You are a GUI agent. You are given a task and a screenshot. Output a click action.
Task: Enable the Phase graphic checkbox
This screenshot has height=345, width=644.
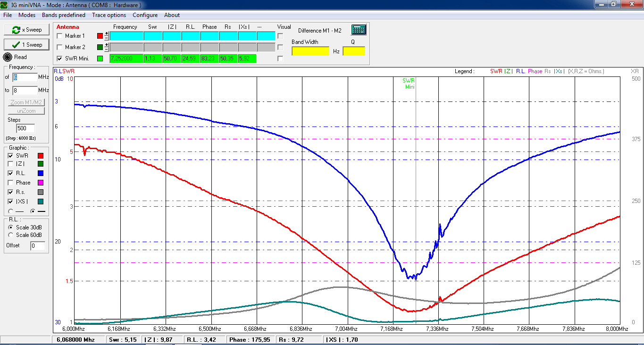[10, 183]
